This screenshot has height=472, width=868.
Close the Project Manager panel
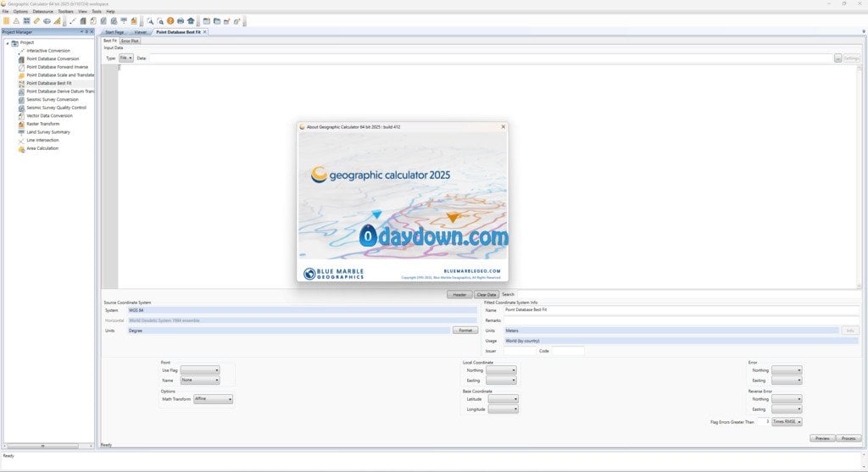click(92, 32)
